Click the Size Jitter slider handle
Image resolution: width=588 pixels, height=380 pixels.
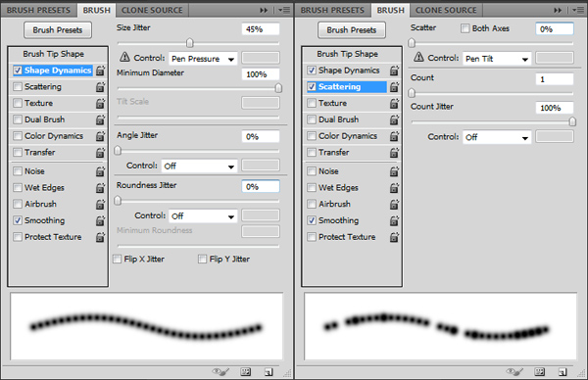190,43
